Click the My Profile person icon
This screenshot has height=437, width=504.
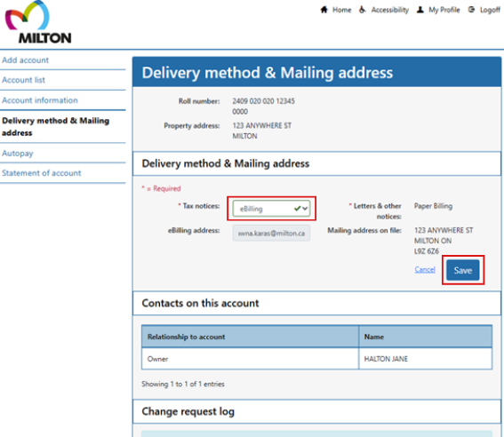[x=420, y=10]
